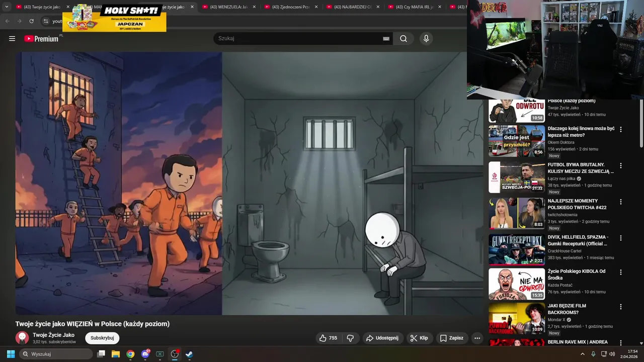The width and height of the screenshot is (644, 362).
Task: Start voice search with microphone icon
Action: [426, 39]
